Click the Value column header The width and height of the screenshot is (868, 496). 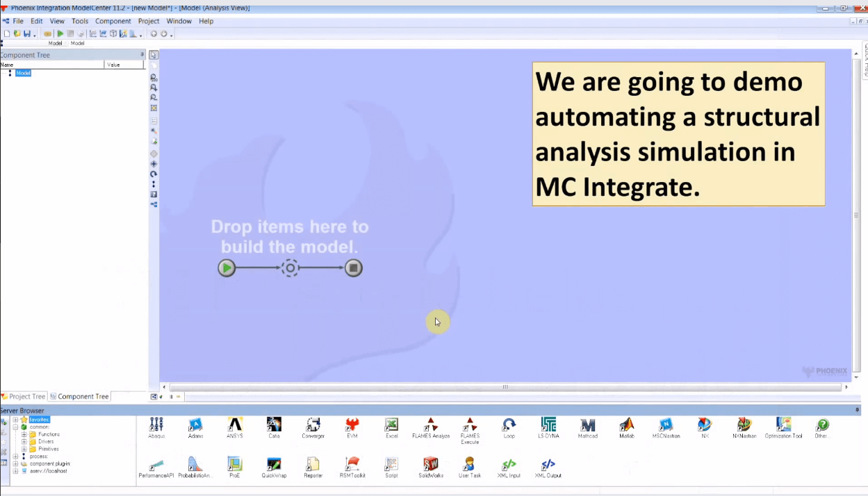124,65
